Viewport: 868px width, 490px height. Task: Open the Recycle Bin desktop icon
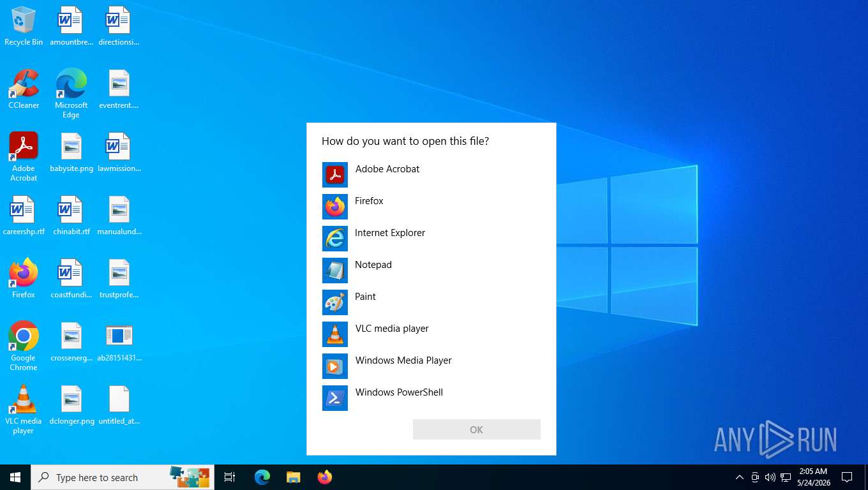(24, 27)
